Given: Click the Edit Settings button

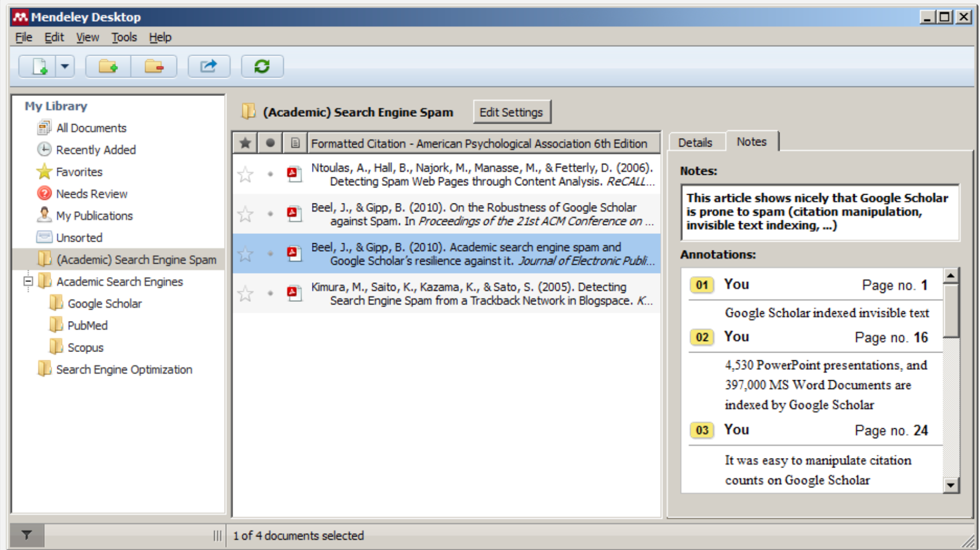Looking at the screenshot, I should pyautogui.click(x=511, y=112).
